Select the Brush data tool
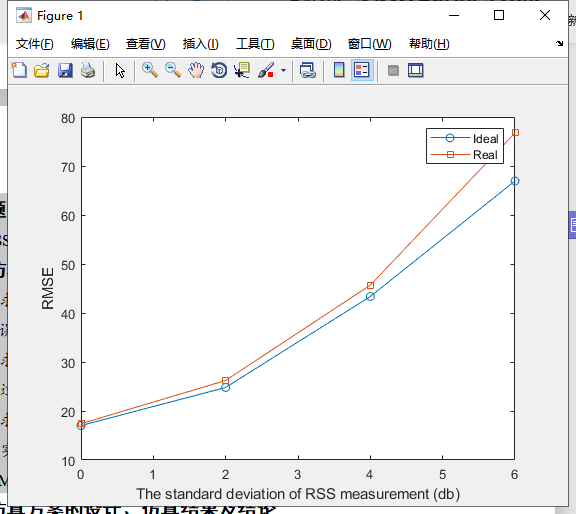This screenshot has height=514, width=576. [266, 70]
